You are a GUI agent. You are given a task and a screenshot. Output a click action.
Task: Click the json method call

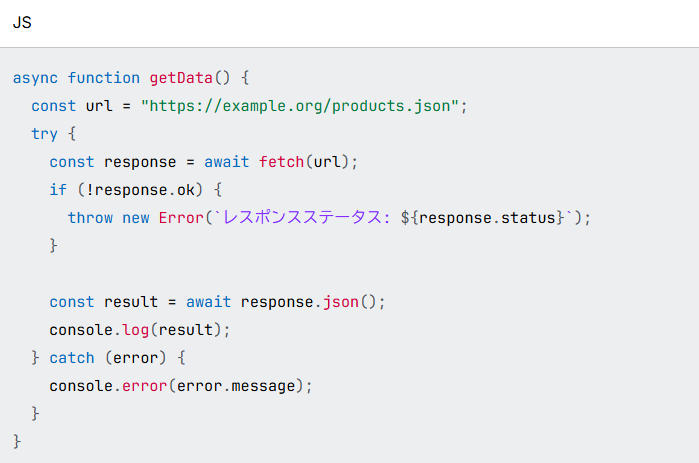(x=340, y=302)
